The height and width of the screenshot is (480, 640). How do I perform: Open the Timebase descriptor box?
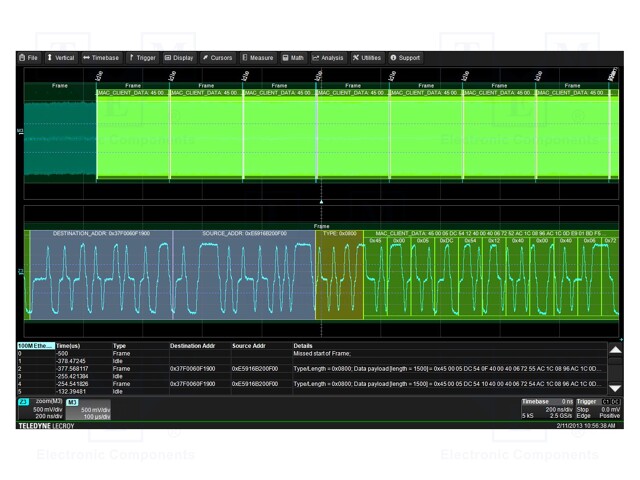(547, 409)
